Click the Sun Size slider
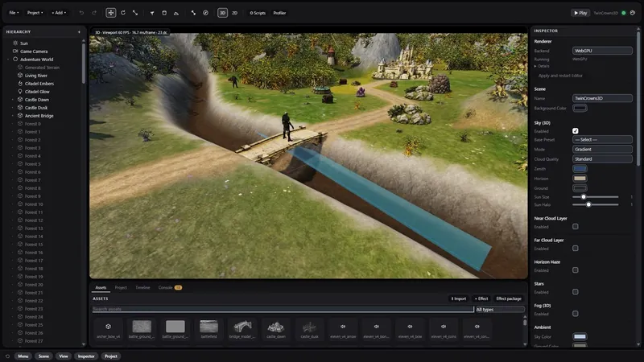Screen dimensions: 644x362 click(595, 197)
